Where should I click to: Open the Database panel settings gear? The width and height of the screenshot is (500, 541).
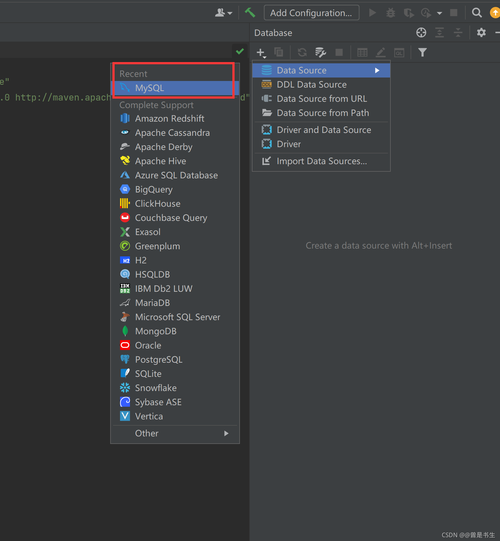481,33
